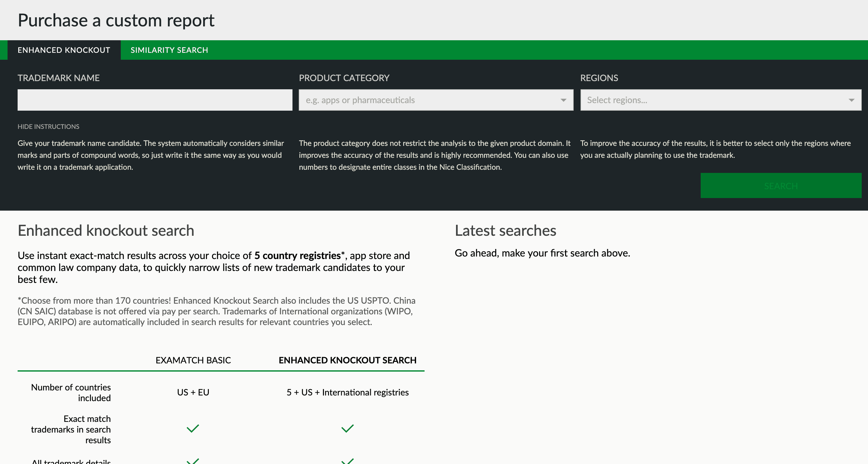Switch to the Similarity Search tab
This screenshot has width=868, height=464.
(x=169, y=50)
